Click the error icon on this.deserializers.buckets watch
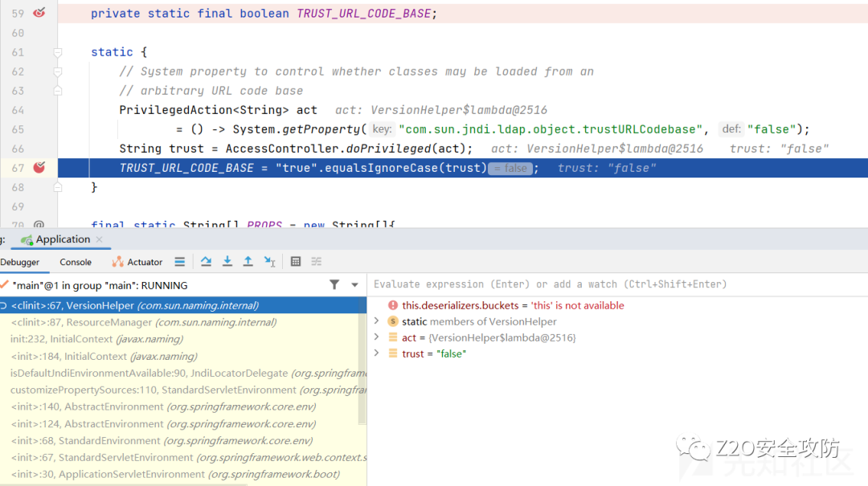This screenshot has height=486, width=868. 392,305
